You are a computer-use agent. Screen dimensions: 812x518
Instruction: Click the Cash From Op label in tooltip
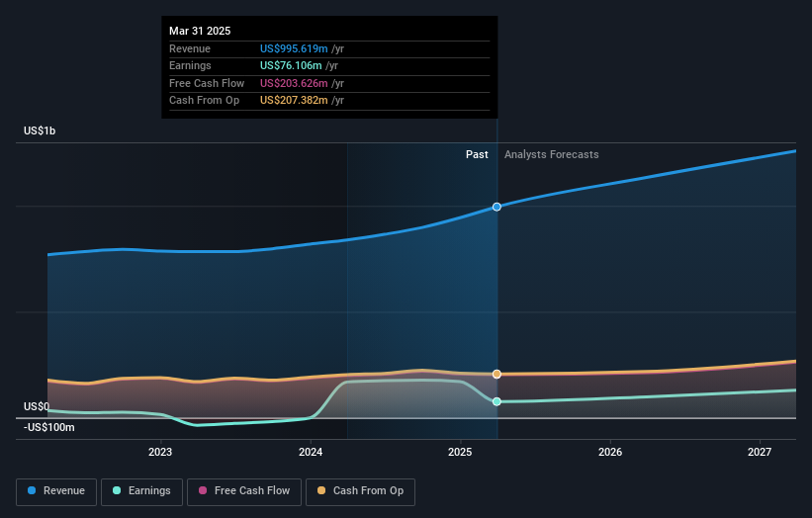tap(204, 101)
